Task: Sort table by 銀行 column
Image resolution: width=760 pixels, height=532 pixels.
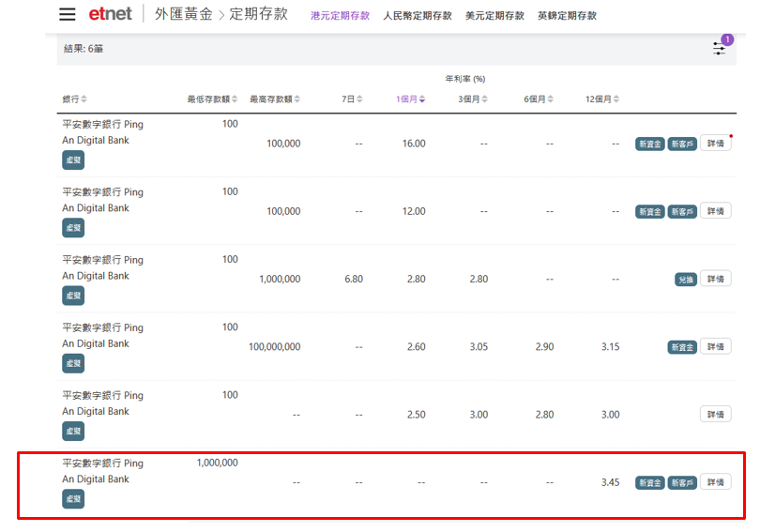Action: coord(75,99)
